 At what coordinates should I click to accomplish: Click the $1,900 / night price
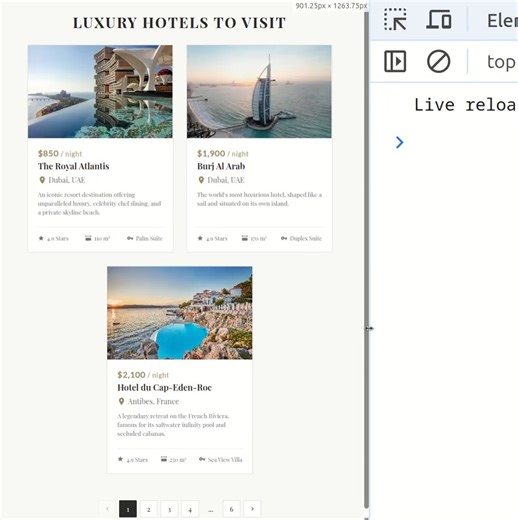(223, 153)
